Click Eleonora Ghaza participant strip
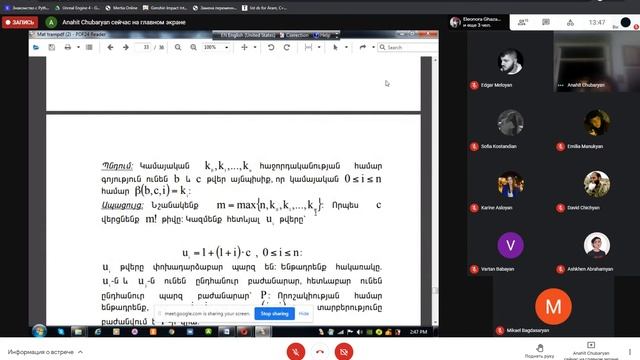The height and width of the screenshot is (360, 640). point(478,22)
